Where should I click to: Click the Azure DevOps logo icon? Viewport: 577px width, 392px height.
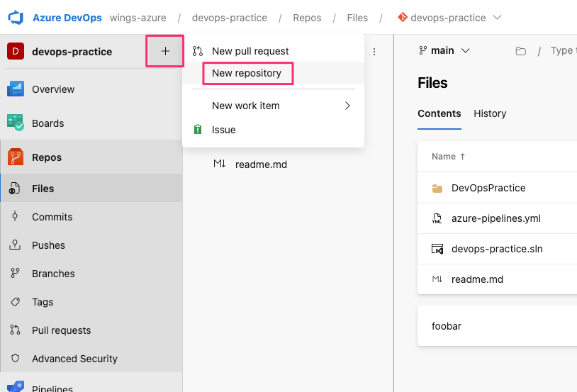tap(16, 17)
